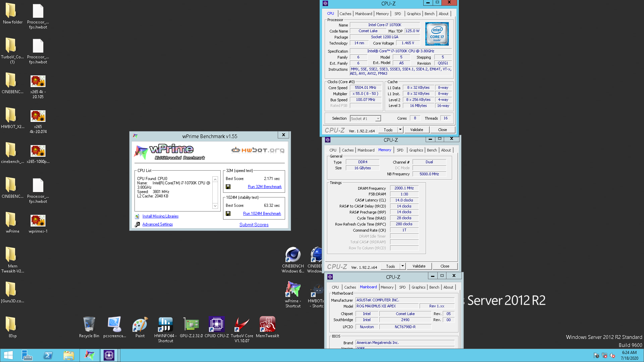
Task: Click the down arrow of the CPU List scrollbar
Action: [215, 206]
